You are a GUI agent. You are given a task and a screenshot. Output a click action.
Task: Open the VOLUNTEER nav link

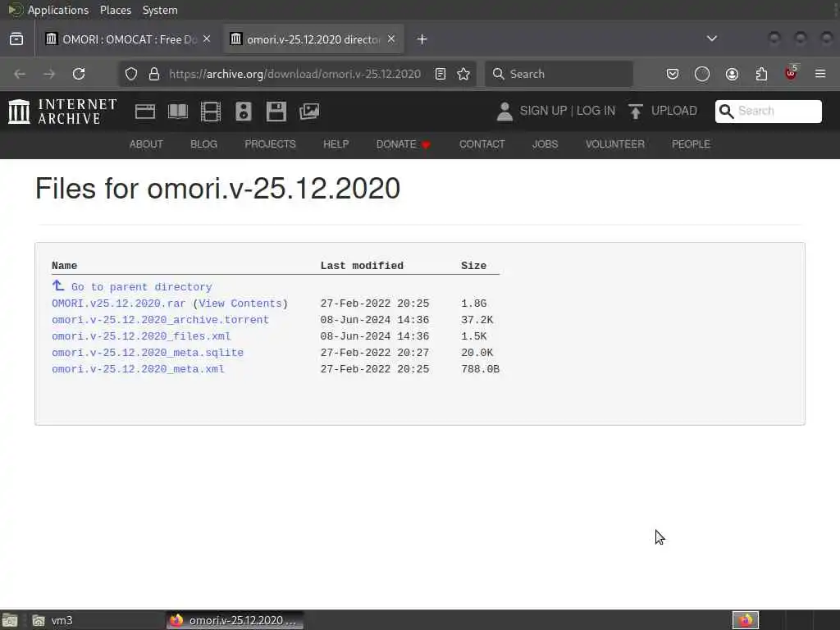point(615,144)
